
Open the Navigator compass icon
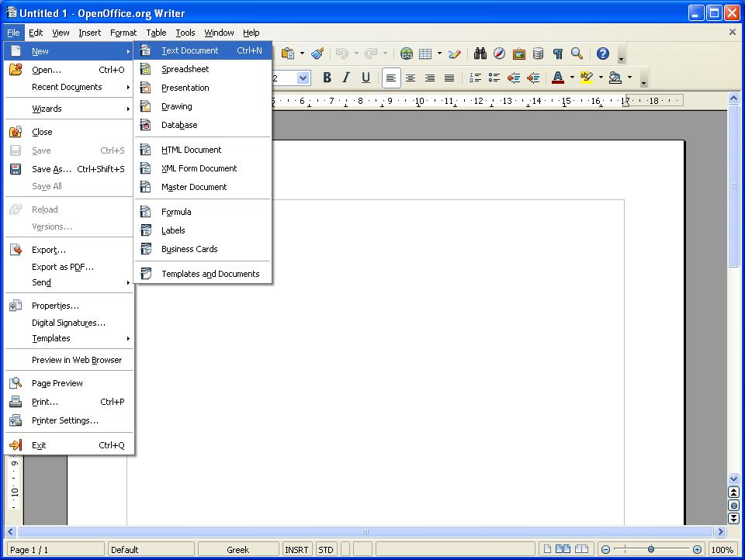(499, 54)
